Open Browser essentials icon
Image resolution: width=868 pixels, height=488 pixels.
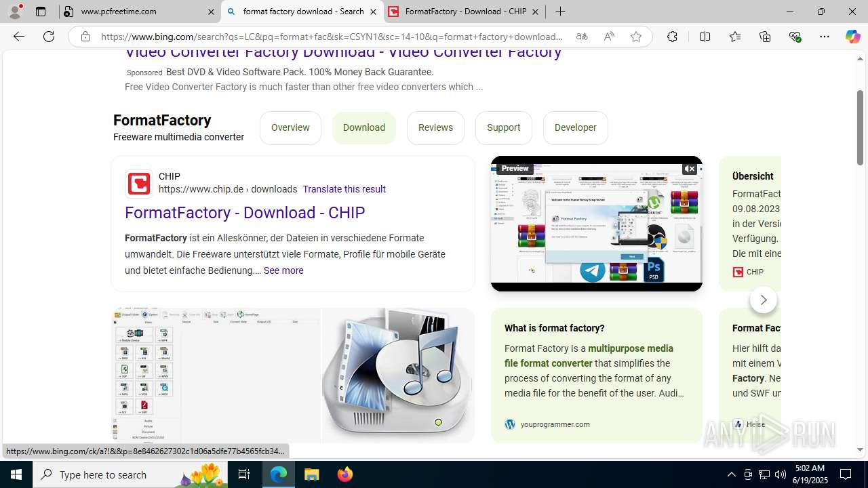point(795,37)
